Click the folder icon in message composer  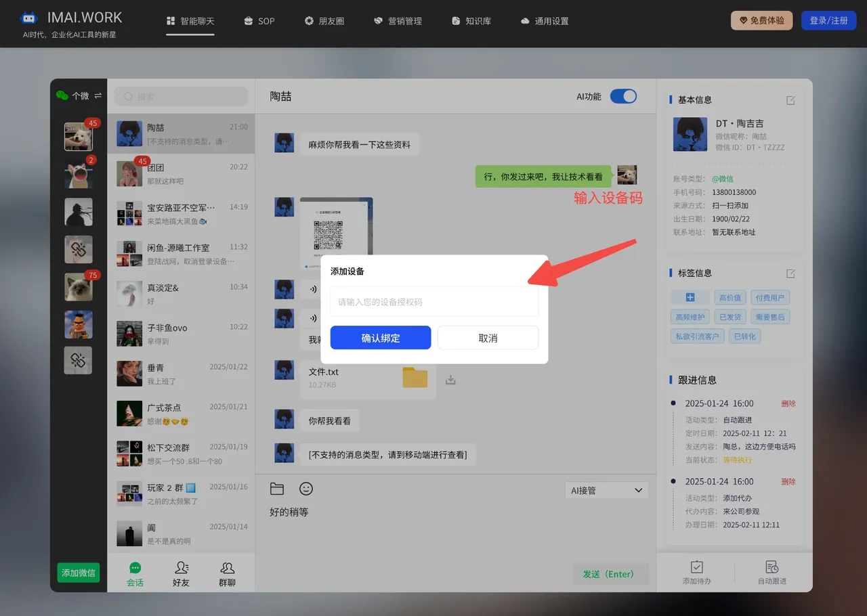(276, 489)
